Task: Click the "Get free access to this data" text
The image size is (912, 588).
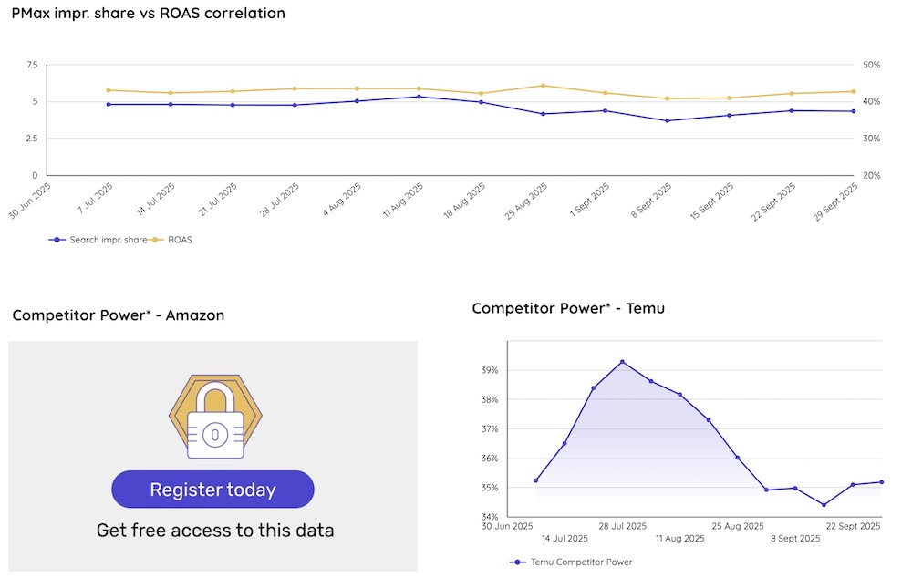Action: coord(215,530)
